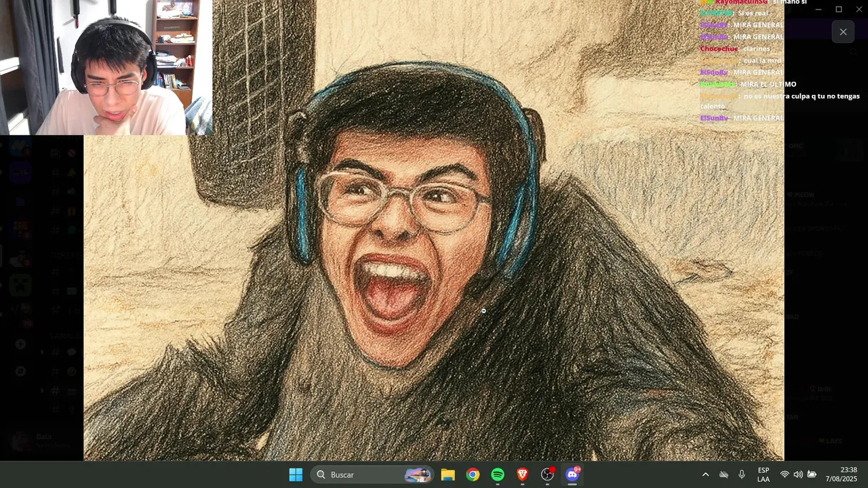Click message 'no es nuestra culpa'
Image resolution: width=868 pixels, height=488 pixels.
(x=780, y=101)
